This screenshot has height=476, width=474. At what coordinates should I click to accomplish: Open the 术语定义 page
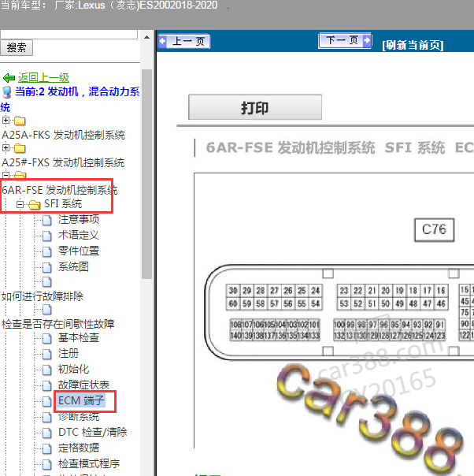click(x=79, y=236)
